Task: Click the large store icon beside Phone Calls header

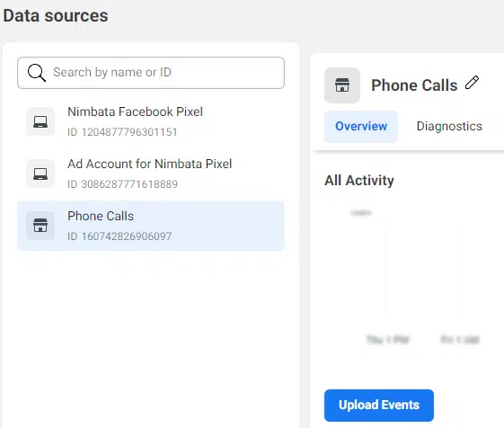Action: [342, 85]
